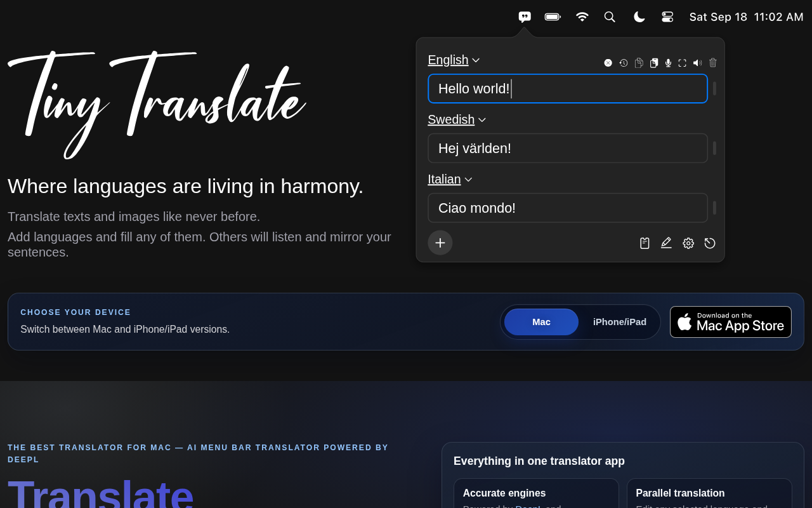Click the Tiny Translate handwritten logo
The height and width of the screenshot is (508, 812).
[x=157, y=104]
